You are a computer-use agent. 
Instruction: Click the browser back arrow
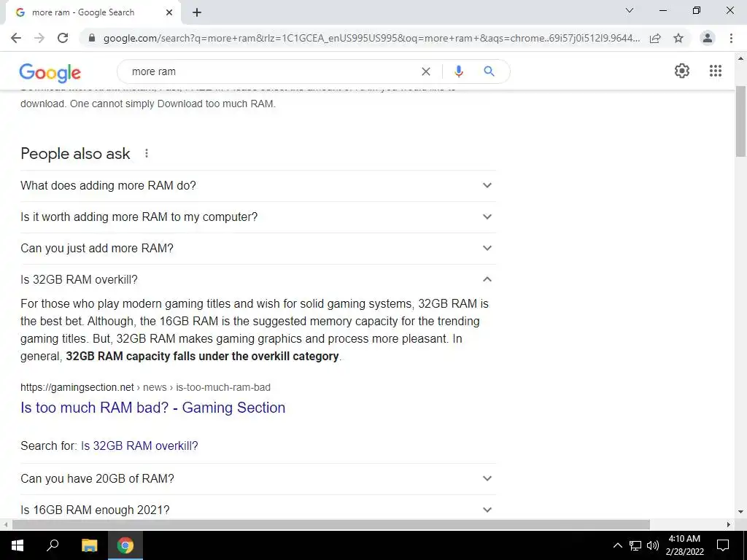[16, 38]
